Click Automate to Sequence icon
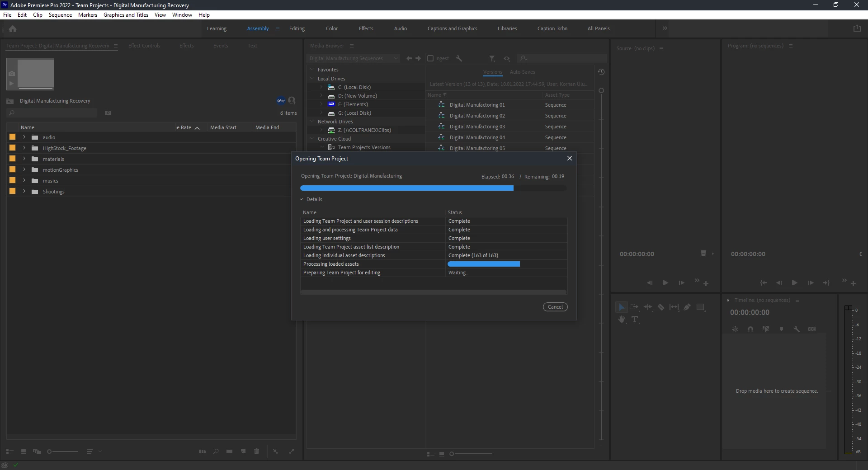The height and width of the screenshot is (470, 868). pos(202,451)
